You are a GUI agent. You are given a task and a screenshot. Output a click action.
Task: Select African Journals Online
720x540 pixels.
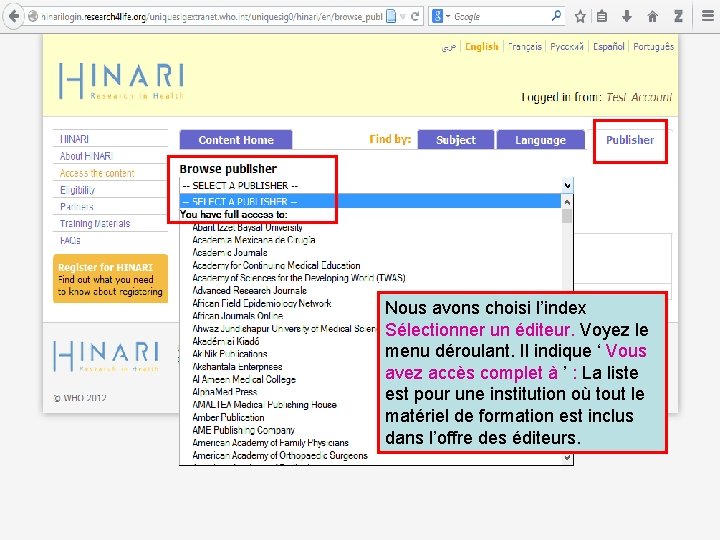[x=238, y=316]
